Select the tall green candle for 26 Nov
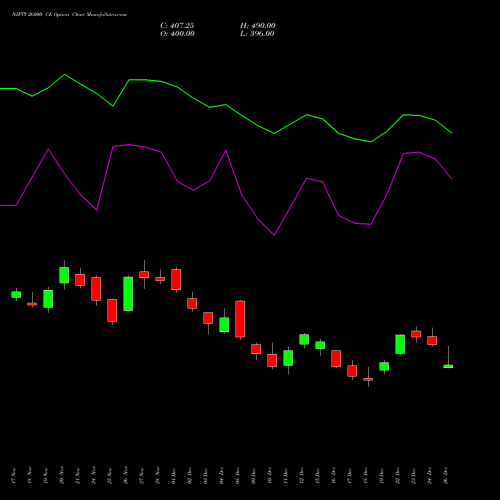This screenshot has height=500, width=500. point(128,294)
